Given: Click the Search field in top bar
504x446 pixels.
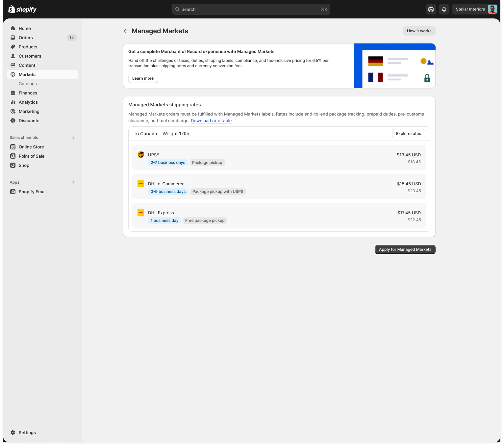Looking at the screenshot, I should click(x=251, y=9).
